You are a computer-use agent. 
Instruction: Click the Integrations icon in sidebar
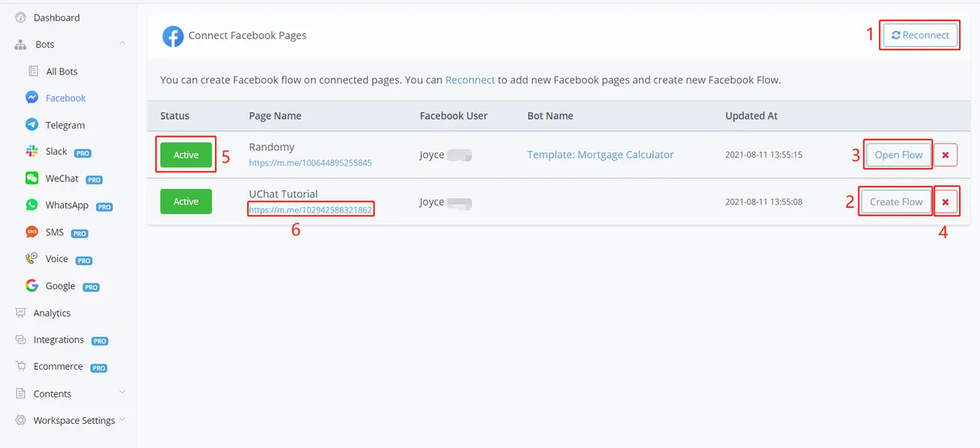(x=20, y=340)
